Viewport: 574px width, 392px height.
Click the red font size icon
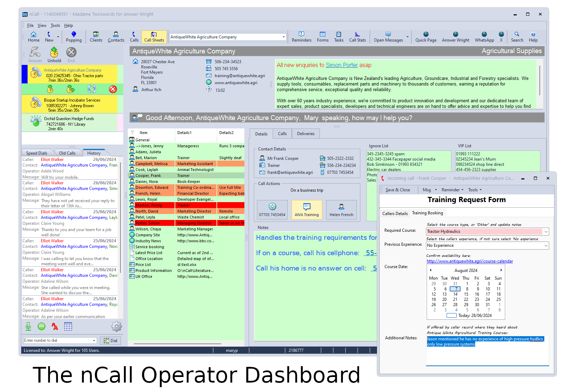coord(55,326)
